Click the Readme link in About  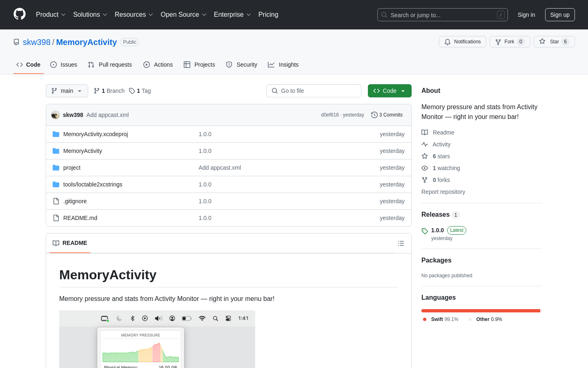[x=438, y=132]
